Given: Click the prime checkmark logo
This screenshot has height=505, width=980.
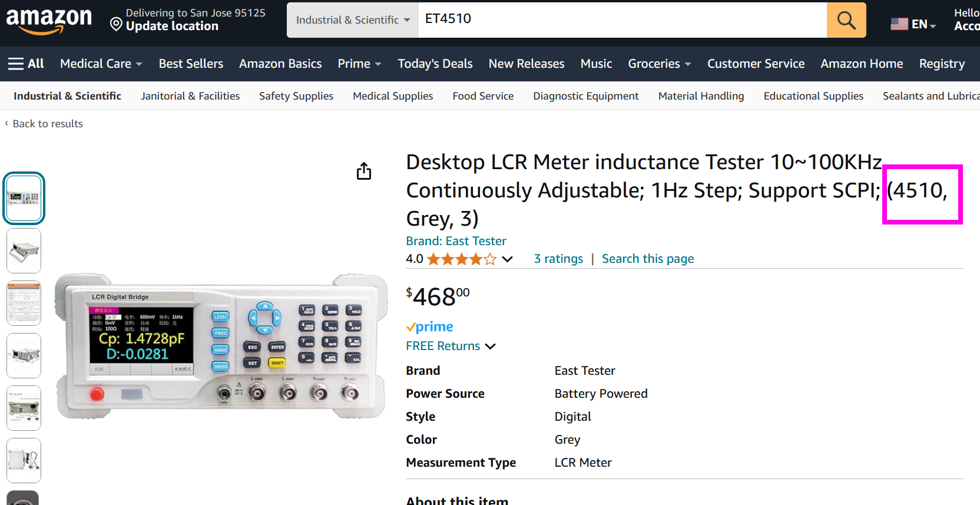Looking at the screenshot, I should (429, 327).
